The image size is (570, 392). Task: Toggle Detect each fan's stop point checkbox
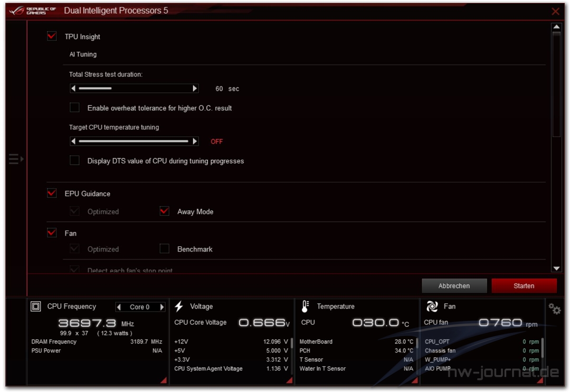(x=75, y=270)
